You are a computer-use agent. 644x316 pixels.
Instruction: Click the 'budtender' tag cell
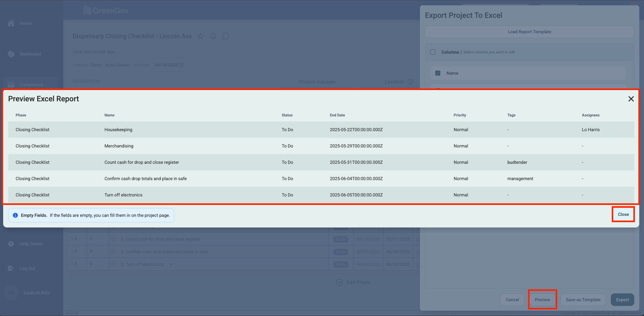(517, 162)
